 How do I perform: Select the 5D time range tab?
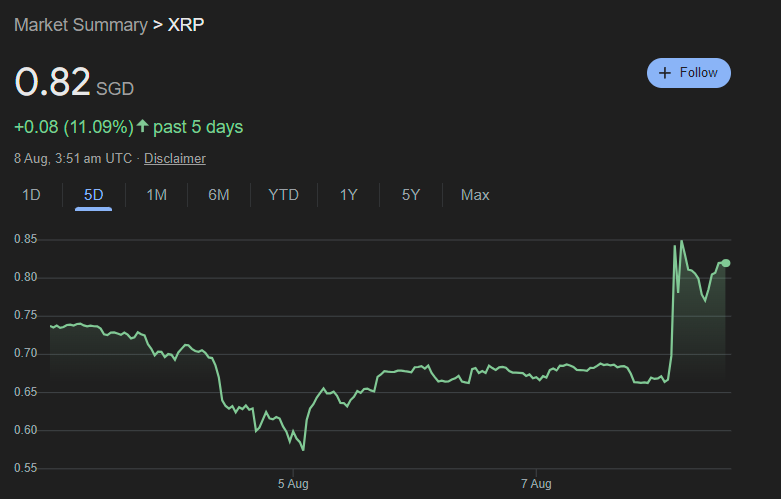(x=94, y=195)
